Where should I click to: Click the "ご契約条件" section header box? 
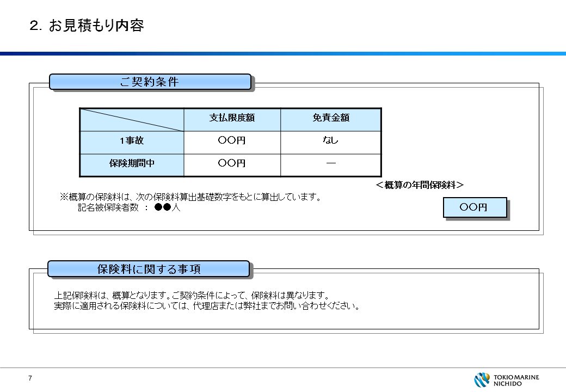click(150, 82)
